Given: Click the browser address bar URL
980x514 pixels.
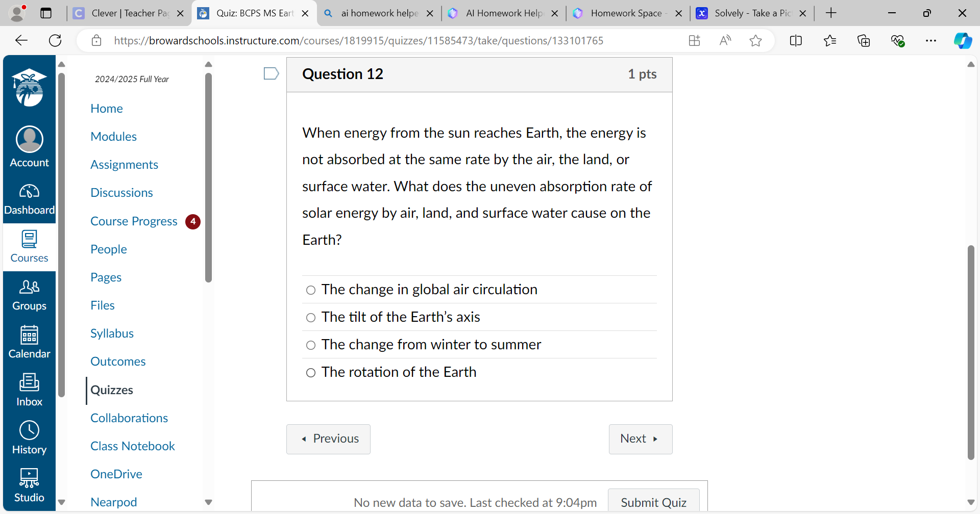Looking at the screenshot, I should tap(359, 40).
